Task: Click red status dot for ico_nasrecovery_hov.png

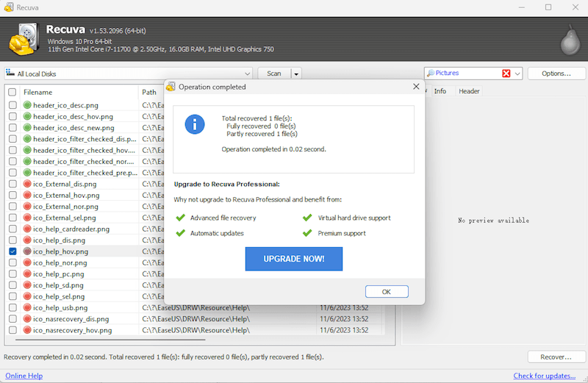Action: (x=27, y=330)
